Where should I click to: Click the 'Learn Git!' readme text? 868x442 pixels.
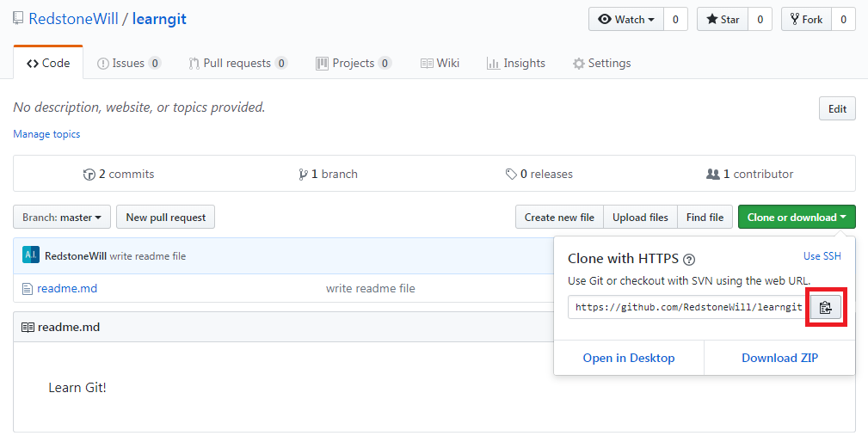click(x=77, y=388)
